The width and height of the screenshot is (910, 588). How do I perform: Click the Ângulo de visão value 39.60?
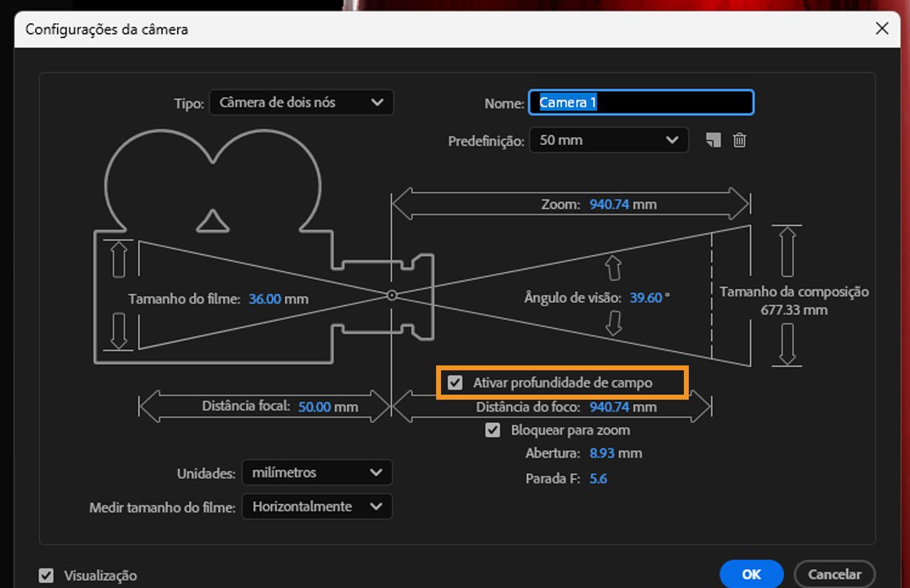coord(645,297)
